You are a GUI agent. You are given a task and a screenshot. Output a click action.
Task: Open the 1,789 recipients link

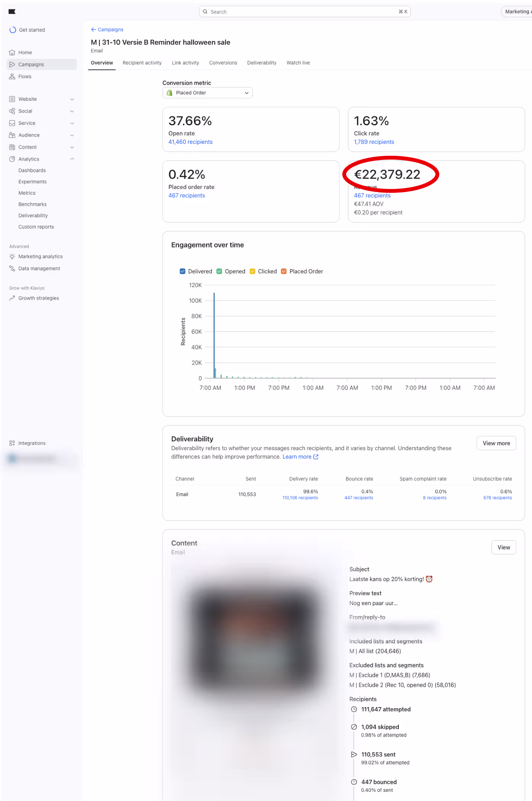tap(374, 142)
